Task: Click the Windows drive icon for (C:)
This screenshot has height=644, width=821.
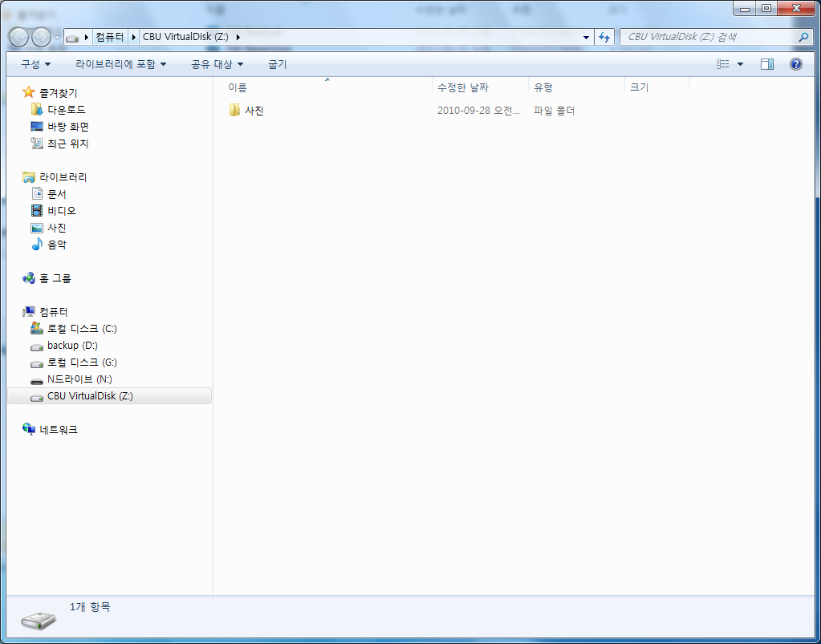Action: 37,328
